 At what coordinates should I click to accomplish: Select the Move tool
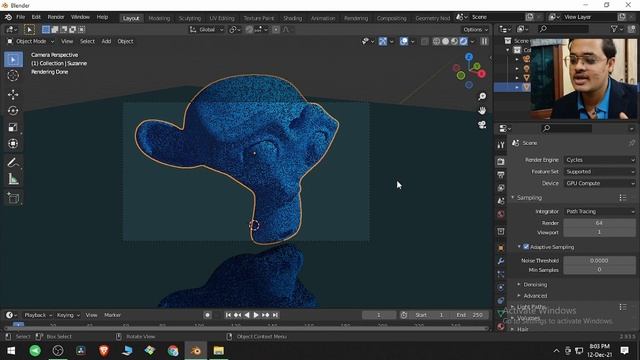13,95
